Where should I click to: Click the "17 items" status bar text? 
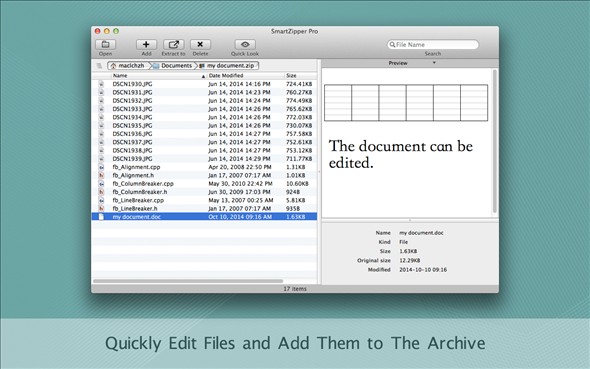point(295,289)
